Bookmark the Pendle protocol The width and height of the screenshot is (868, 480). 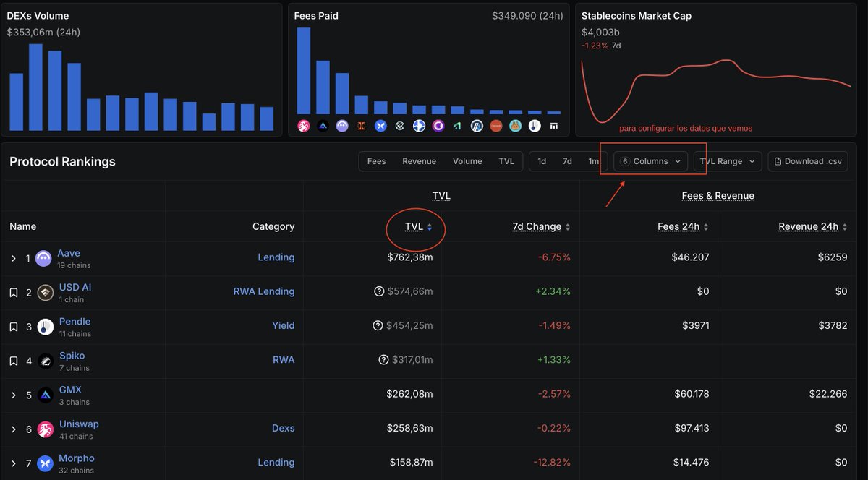[13, 327]
